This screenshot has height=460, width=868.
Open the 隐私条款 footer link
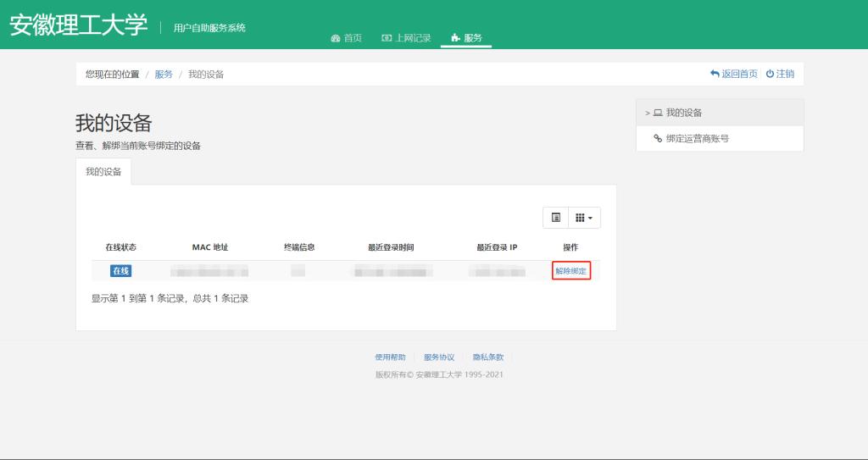(488, 357)
